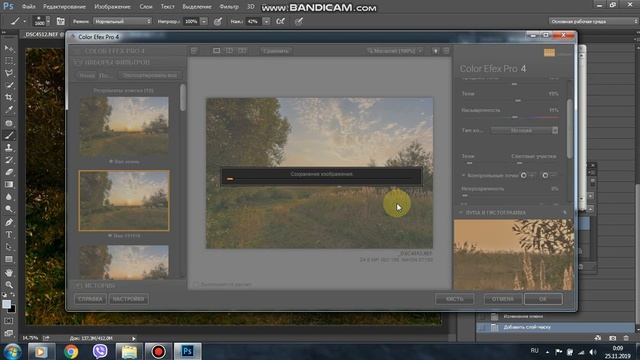
Task: Select the Pen tool
Action: pyautogui.click(x=9, y=222)
